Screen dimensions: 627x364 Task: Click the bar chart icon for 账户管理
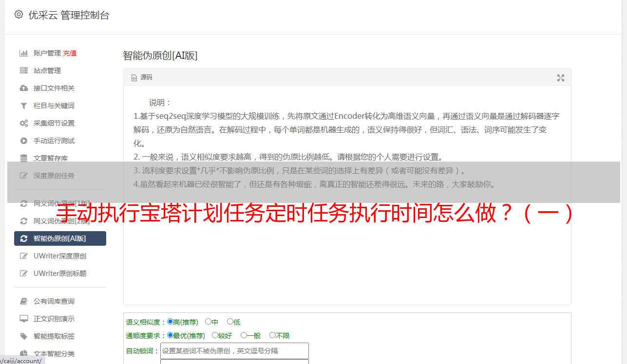pos(23,53)
